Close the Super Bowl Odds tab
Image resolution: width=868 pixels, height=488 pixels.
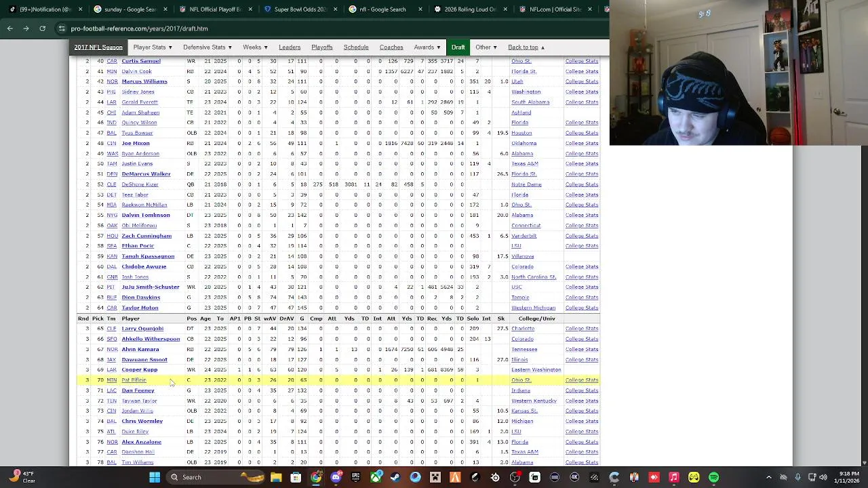(335, 9)
